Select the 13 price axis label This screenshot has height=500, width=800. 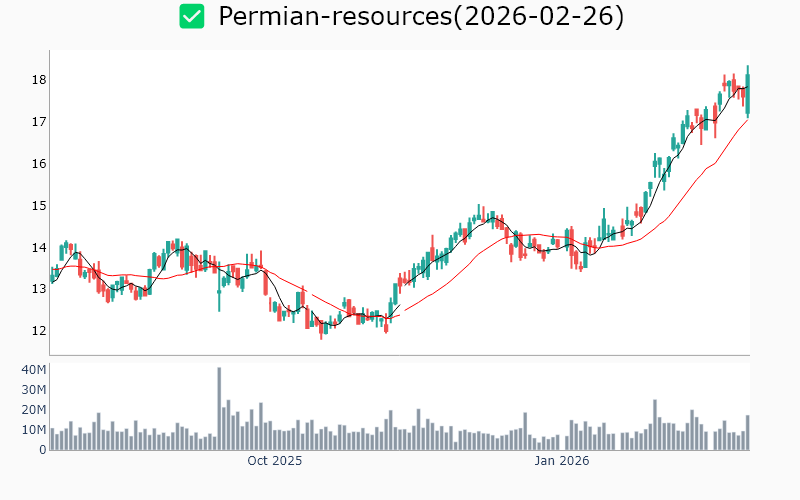coord(37,289)
